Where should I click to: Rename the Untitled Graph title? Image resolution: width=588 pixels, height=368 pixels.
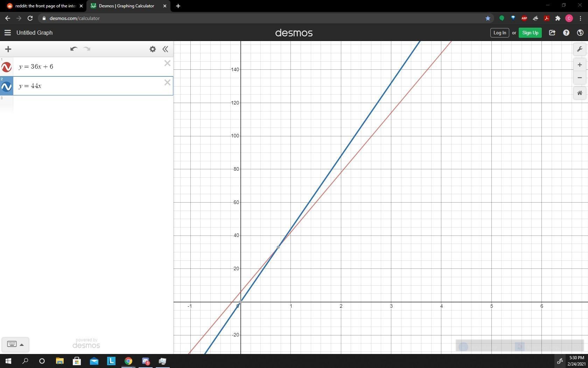(34, 33)
